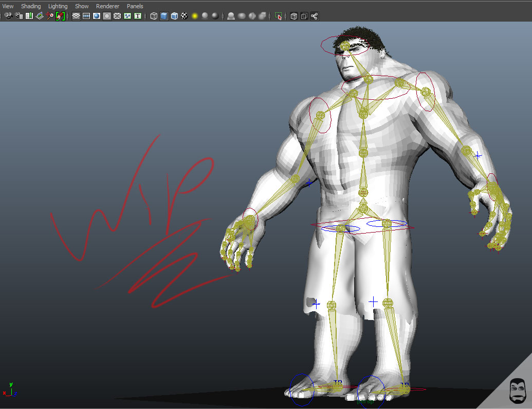The width and height of the screenshot is (532, 409).
Task: Open the Shading dropdown menu
Action: 31,6
